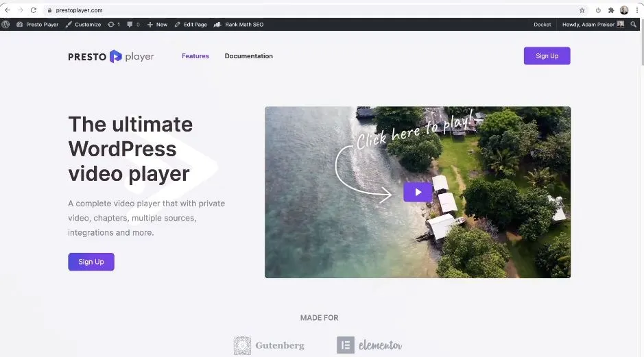Click the power extension icon in toolbar
The image size is (644, 357).
coord(598,10)
